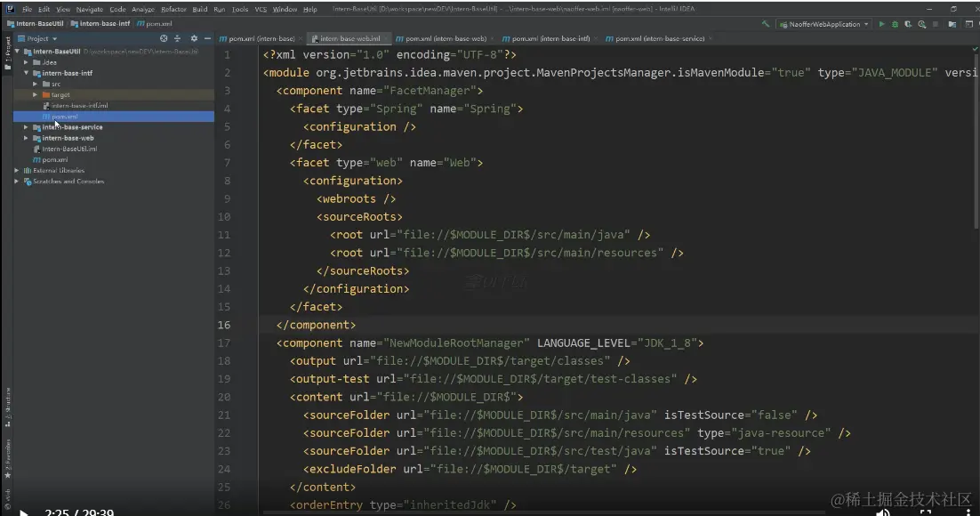Run NaofferWebApplication with the green play icon
The height and width of the screenshot is (516, 980).
pyautogui.click(x=882, y=24)
